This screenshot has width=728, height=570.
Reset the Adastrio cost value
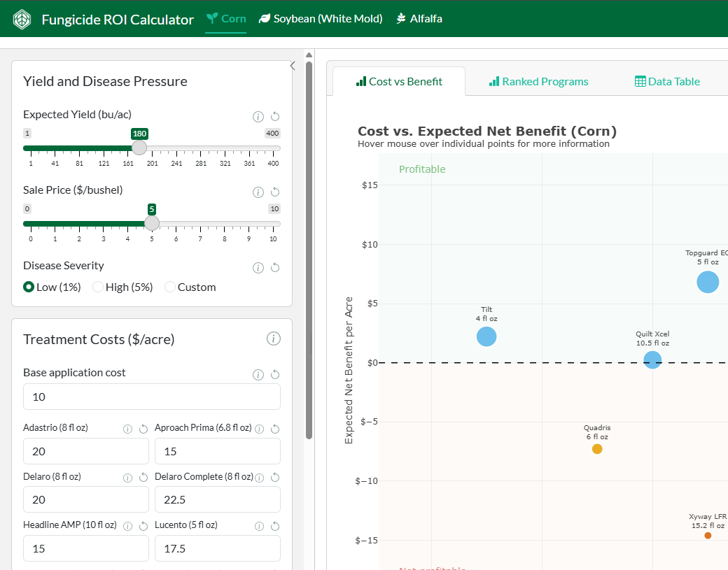[143, 429]
